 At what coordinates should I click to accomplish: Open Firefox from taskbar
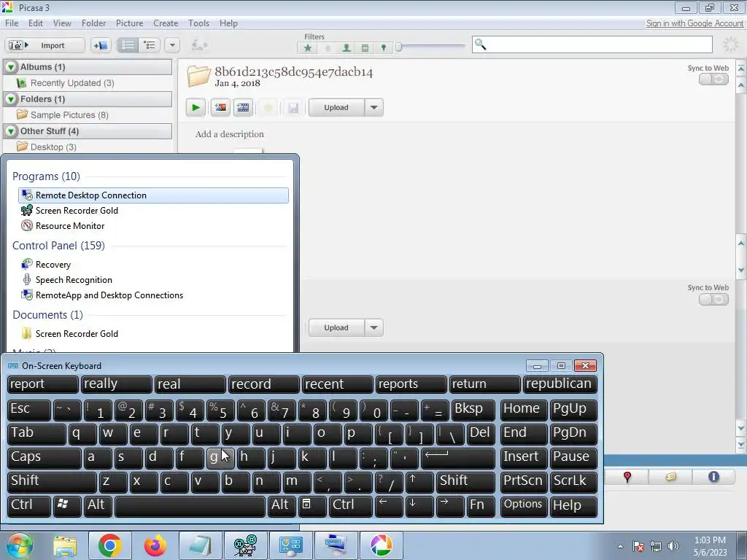click(x=155, y=545)
